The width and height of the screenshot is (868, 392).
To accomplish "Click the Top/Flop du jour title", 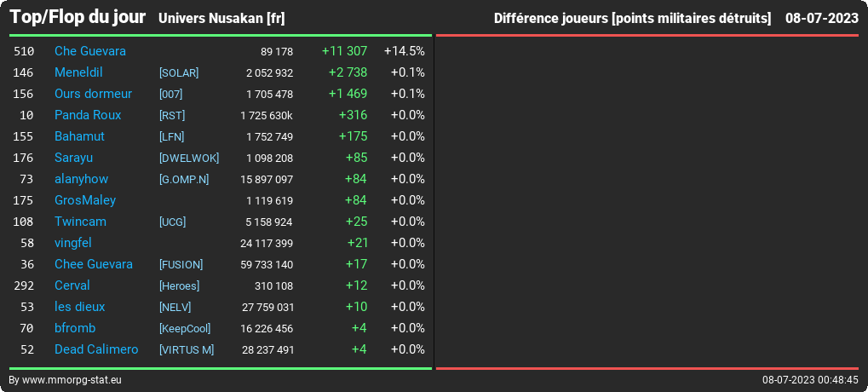I will click(x=78, y=17).
